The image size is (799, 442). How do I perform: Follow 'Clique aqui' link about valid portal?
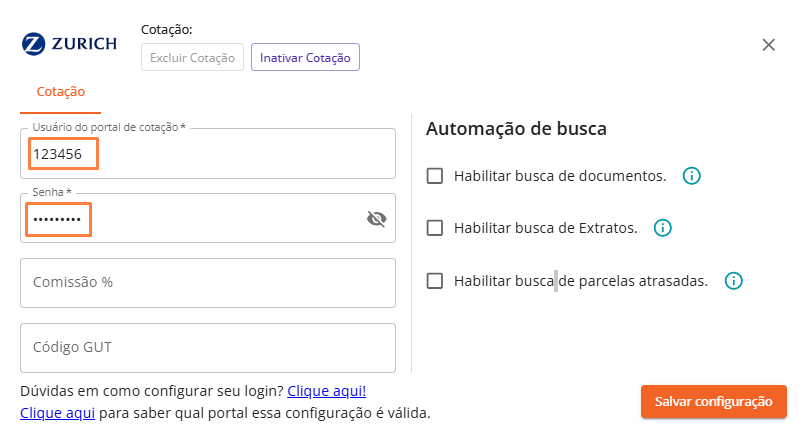pyautogui.click(x=57, y=412)
